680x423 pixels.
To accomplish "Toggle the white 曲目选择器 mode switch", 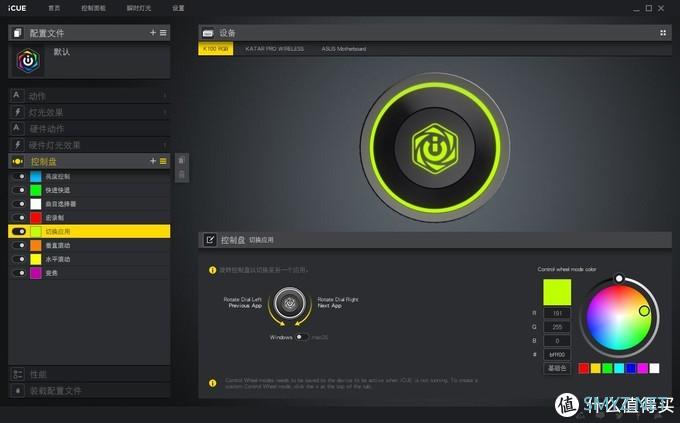I will (19, 204).
